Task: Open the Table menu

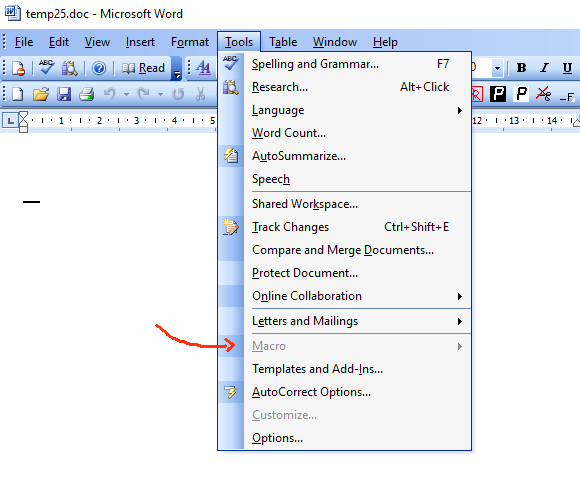Action: 283,42
